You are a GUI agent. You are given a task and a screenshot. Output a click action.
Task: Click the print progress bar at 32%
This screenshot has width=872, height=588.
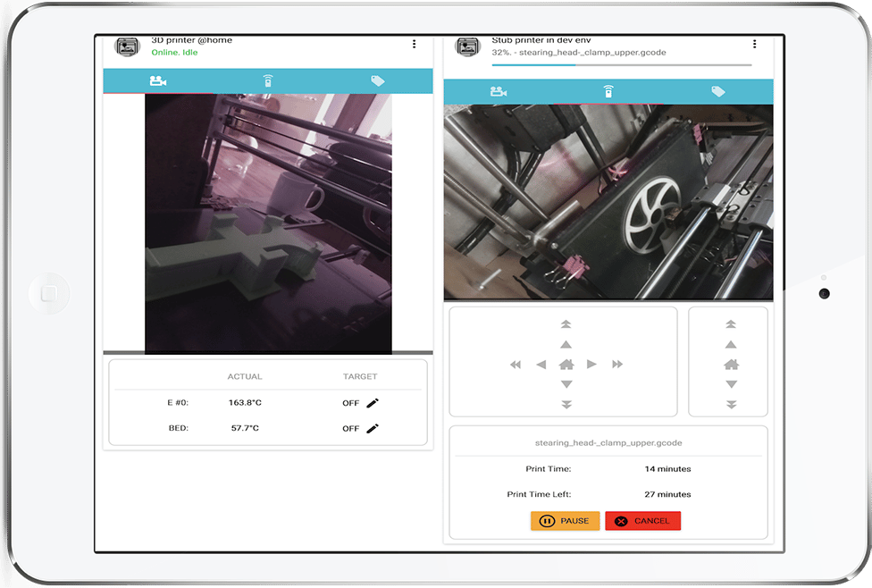(622, 65)
